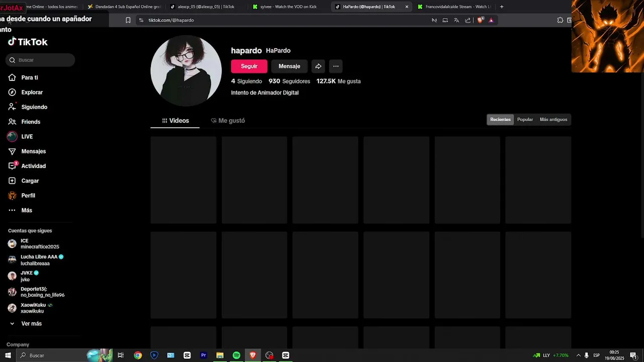
Task: Open a new browser tab with plus
Action: pyautogui.click(x=502, y=7)
